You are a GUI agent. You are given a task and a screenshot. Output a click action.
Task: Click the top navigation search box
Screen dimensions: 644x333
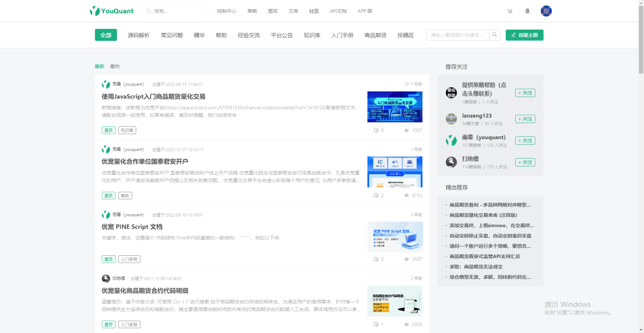click(175, 11)
